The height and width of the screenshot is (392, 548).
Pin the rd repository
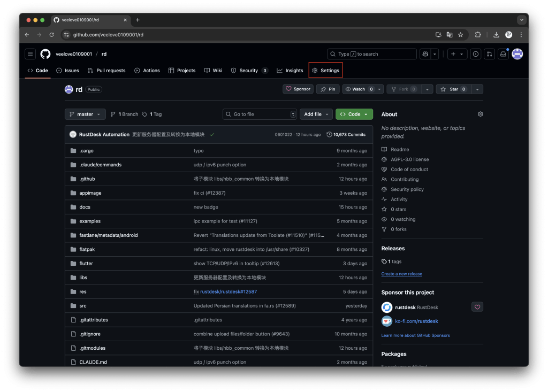[x=328, y=89]
